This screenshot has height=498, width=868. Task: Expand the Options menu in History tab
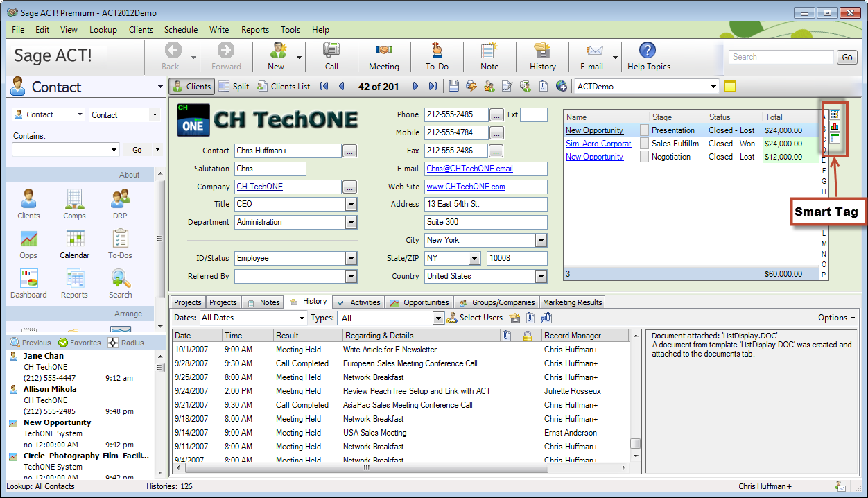click(x=837, y=318)
